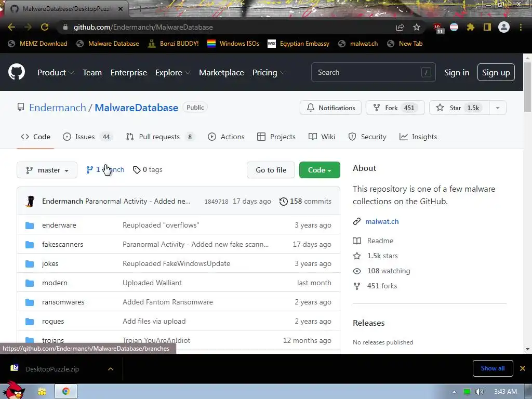Image resolution: width=532 pixels, height=399 pixels.
Task: Click the GitHub Octocat logo
Action: (x=16, y=72)
